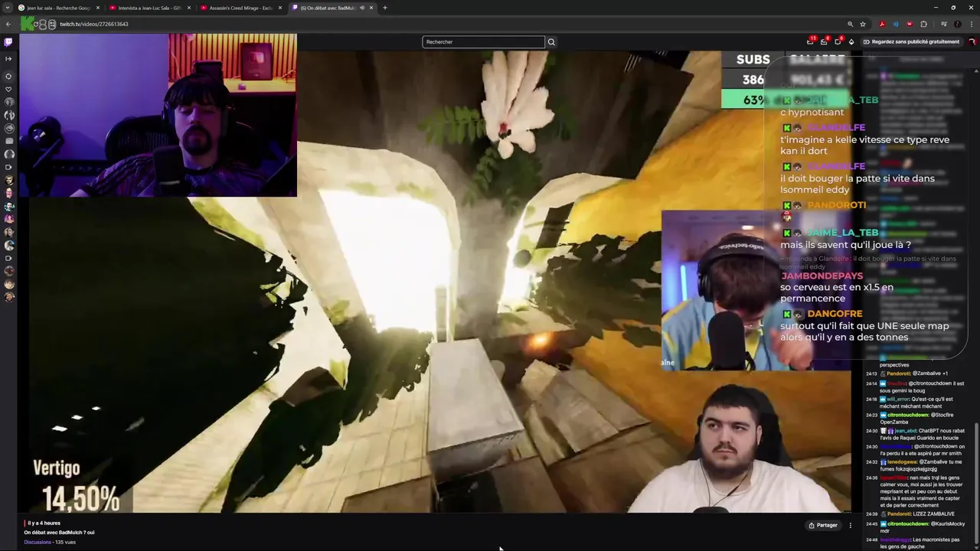Open video options three-dot menu near Partager
The width and height of the screenshot is (980, 551).
[x=850, y=525]
